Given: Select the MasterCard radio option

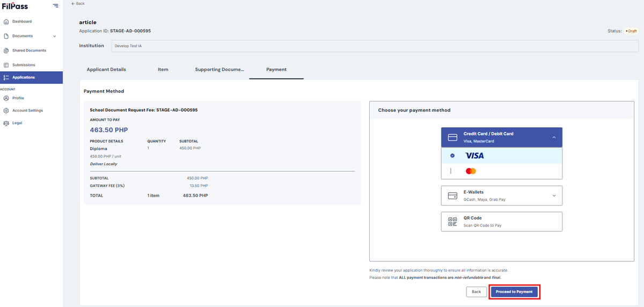Looking at the screenshot, I should coord(451,171).
